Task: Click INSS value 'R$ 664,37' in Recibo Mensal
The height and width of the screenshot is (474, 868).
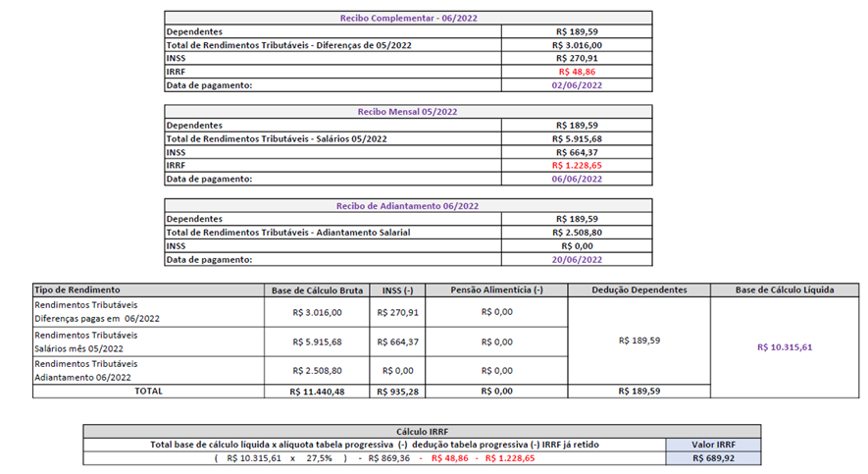Action: click(577, 152)
